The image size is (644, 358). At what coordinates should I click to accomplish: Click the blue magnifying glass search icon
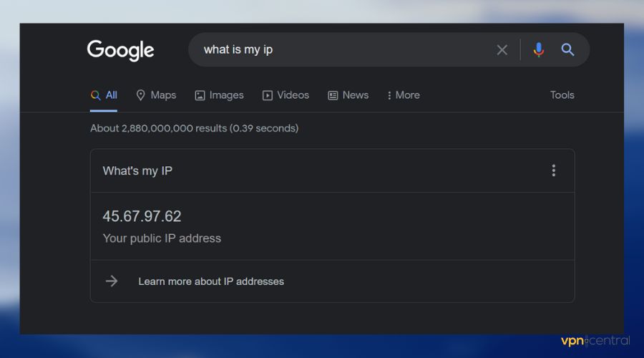coord(567,50)
